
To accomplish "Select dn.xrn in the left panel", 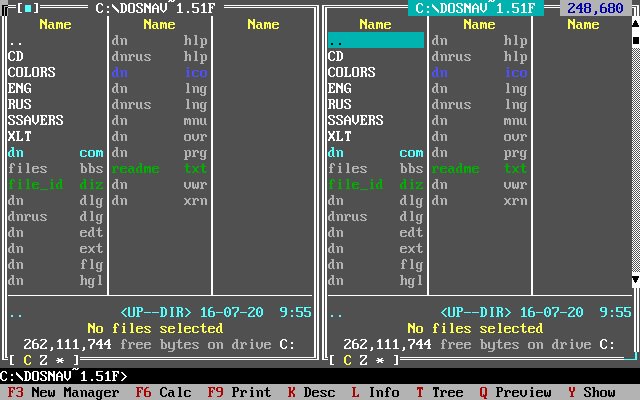I will [x=160, y=200].
